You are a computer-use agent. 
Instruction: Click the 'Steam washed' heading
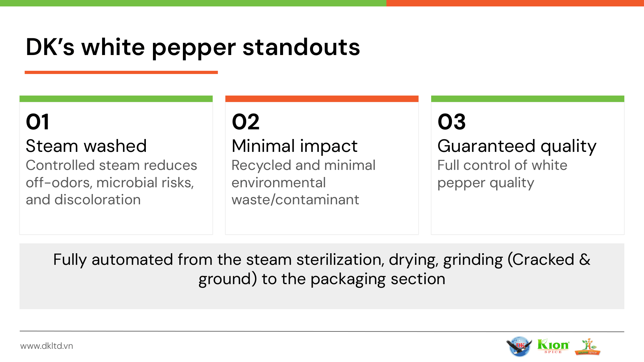point(86,146)
